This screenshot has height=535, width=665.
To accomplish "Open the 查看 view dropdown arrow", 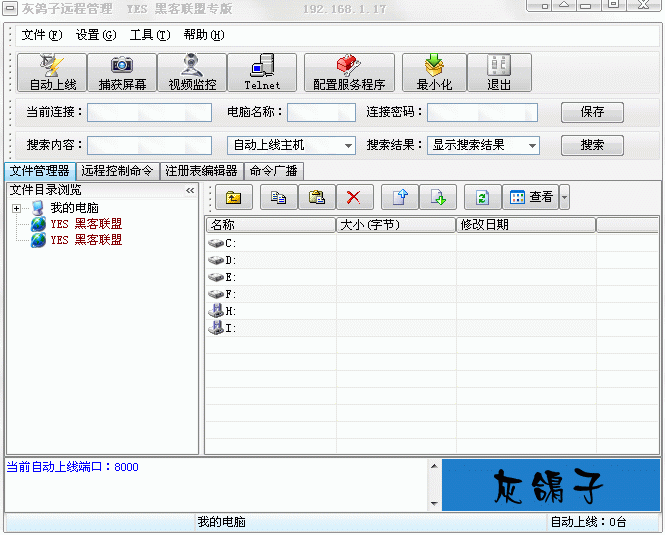I will coord(564,198).
